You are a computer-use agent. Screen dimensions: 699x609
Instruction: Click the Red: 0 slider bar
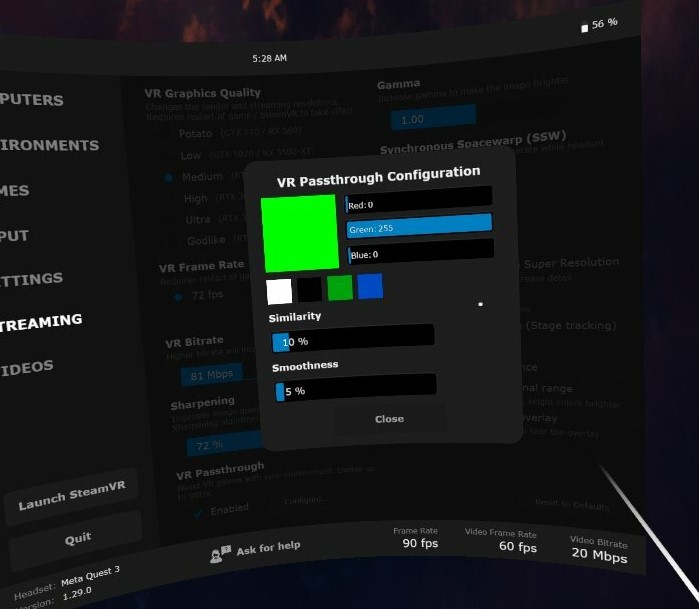[418, 201]
